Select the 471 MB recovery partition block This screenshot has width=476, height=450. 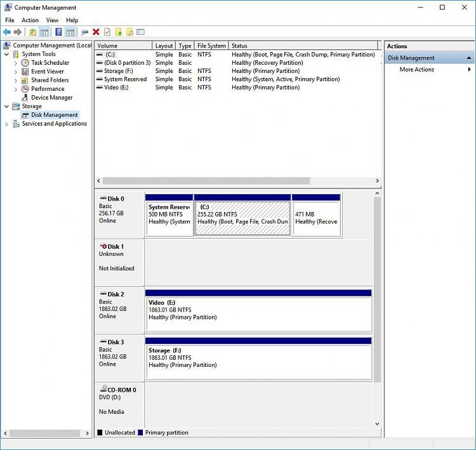coord(316,215)
